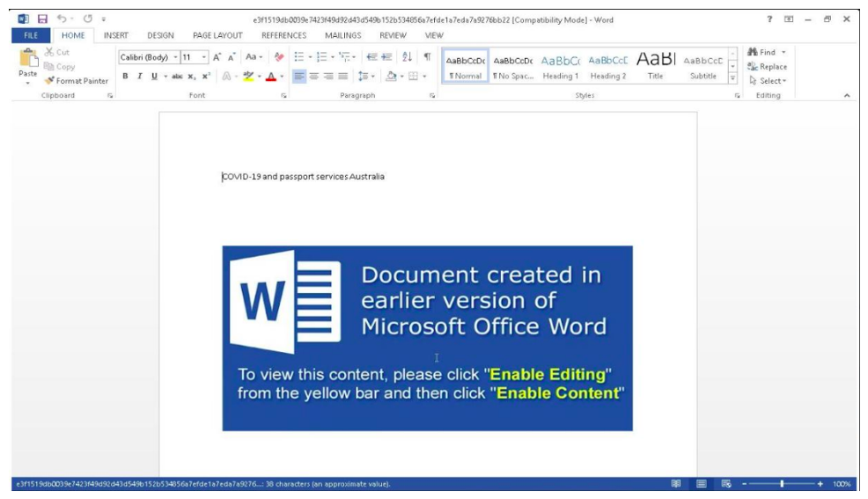Apply subscript formatting
Image resolution: width=868 pixels, height=499 pixels.
[x=192, y=77]
